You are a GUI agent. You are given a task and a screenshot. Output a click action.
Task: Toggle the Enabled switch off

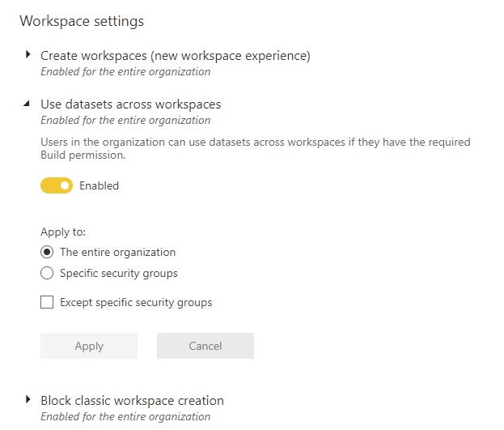(x=57, y=185)
